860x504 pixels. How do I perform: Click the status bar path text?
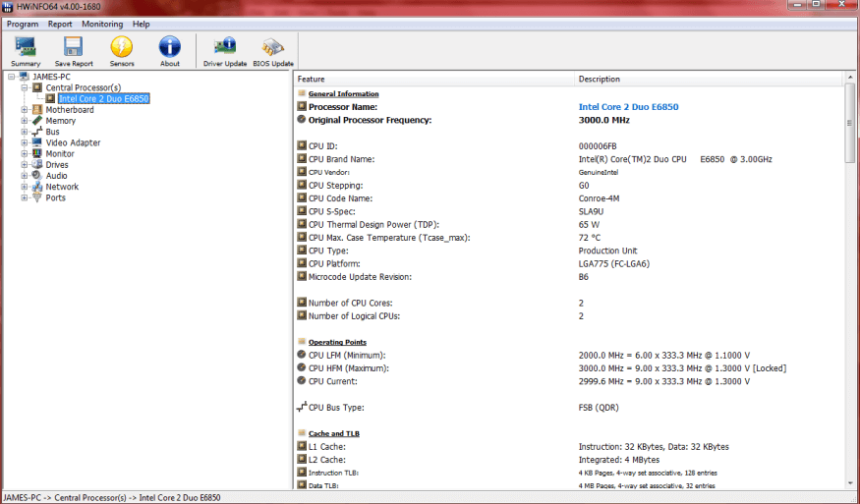112,497
